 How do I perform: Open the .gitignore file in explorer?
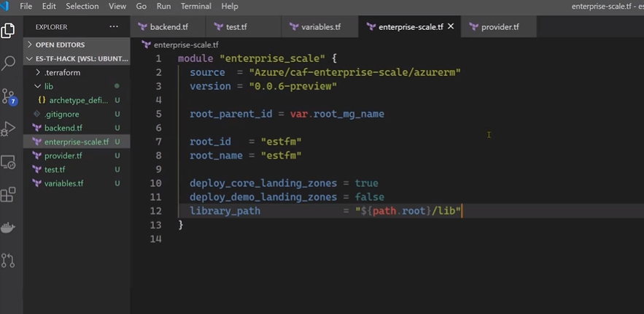point(61,114)
